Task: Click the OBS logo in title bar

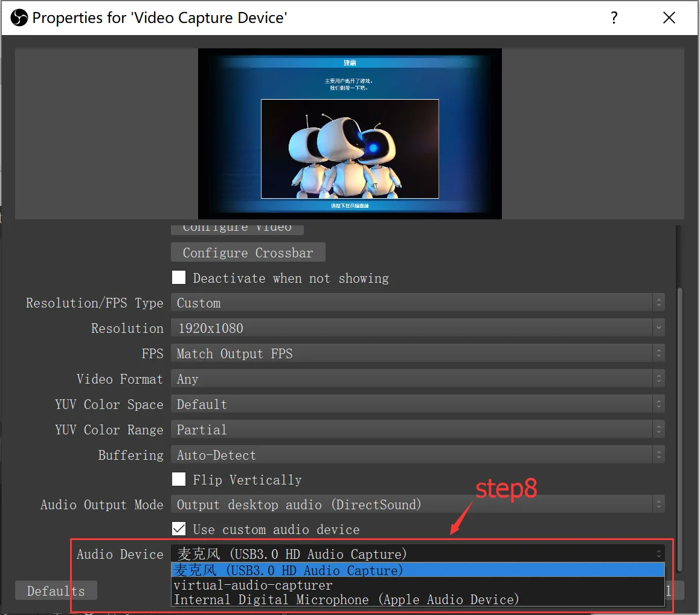Action: (x=19, y=18)
